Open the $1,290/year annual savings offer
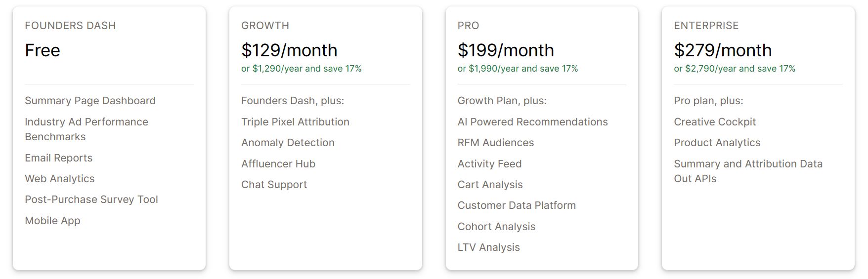This screenshot has width=868, height=279. click(301, 69)
